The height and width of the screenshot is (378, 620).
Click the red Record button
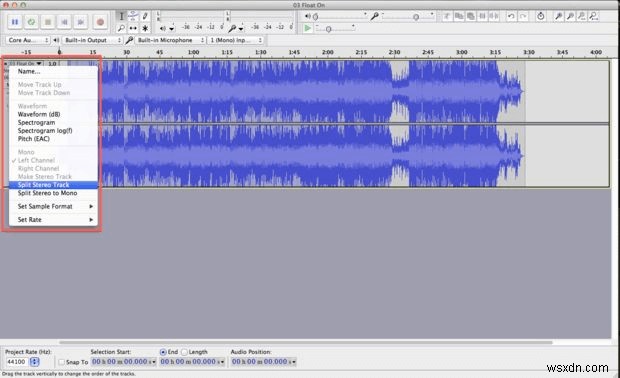100,22
